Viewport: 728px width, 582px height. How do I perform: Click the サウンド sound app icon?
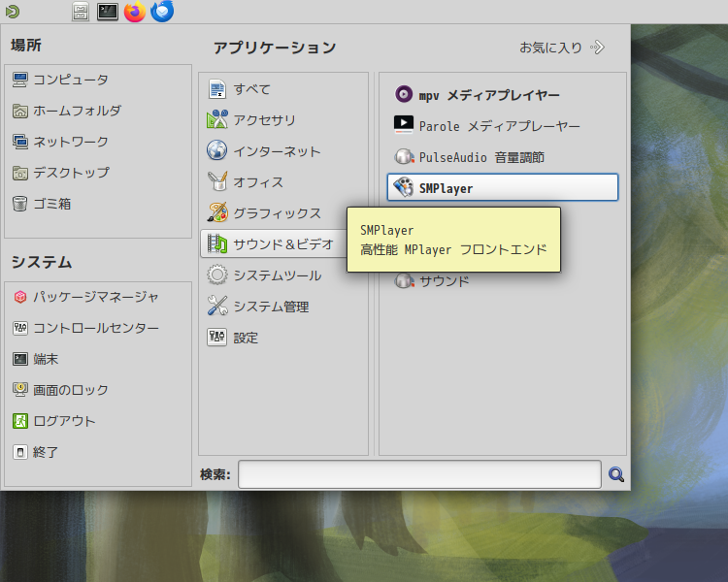(x=404, y=280)
